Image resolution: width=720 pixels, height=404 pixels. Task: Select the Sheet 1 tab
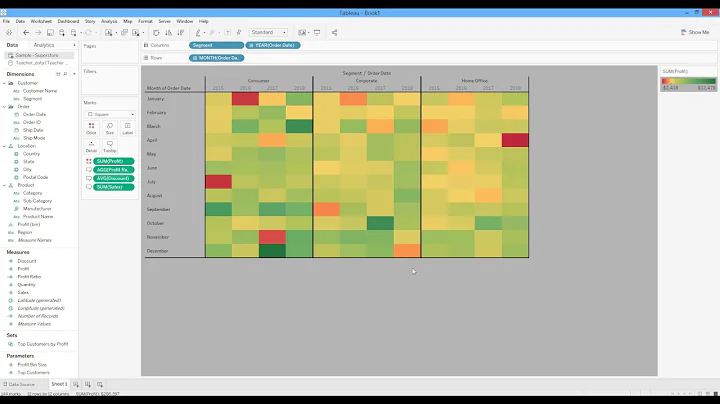click(x=59, y=384)
